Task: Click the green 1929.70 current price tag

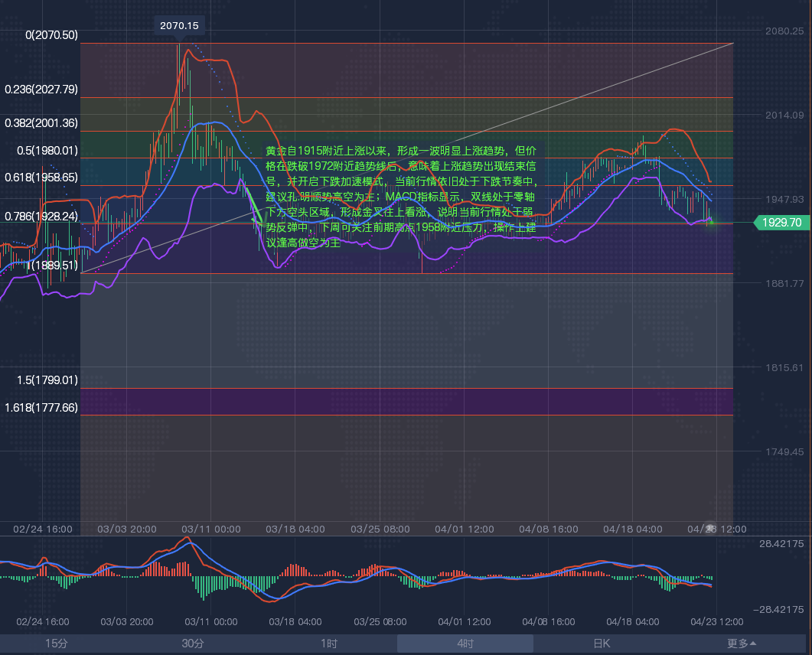Action: pyautogui.click(x=781, y=223)
